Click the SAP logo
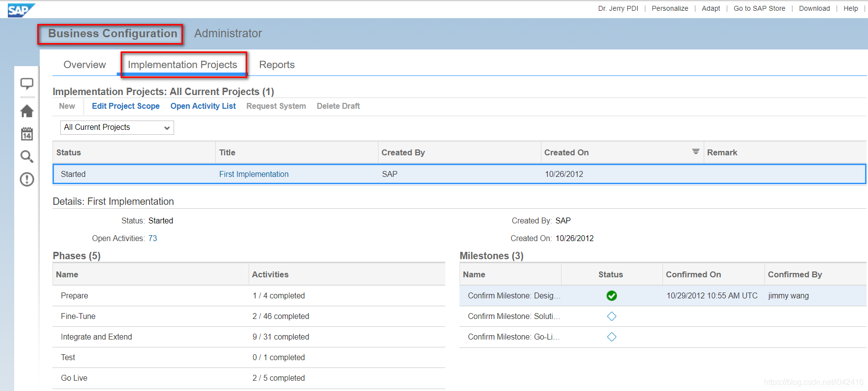 [21, 10]
